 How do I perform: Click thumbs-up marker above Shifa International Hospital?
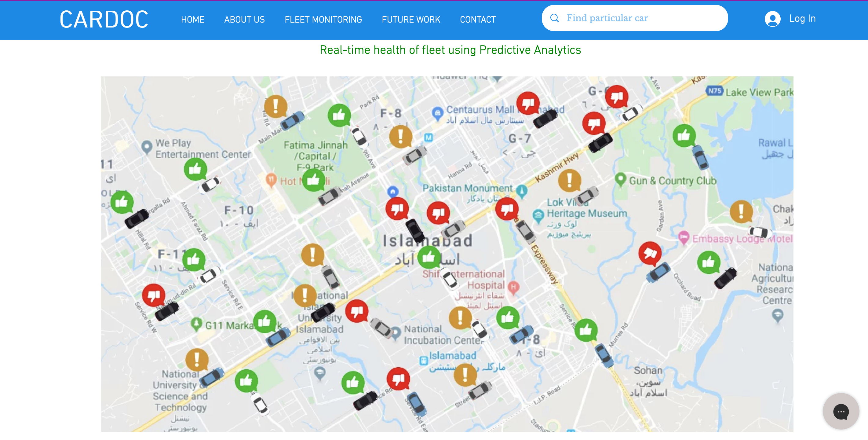click(429, 257)
